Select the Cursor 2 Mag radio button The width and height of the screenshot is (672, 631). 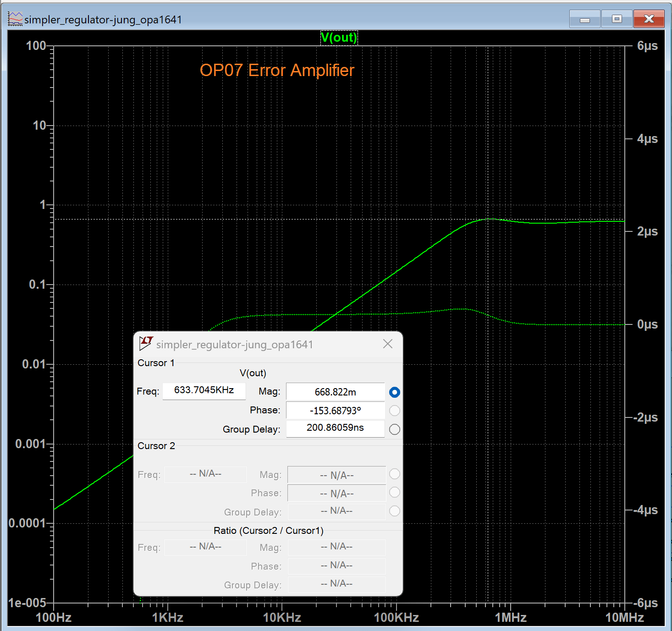(x=394, y=474)
